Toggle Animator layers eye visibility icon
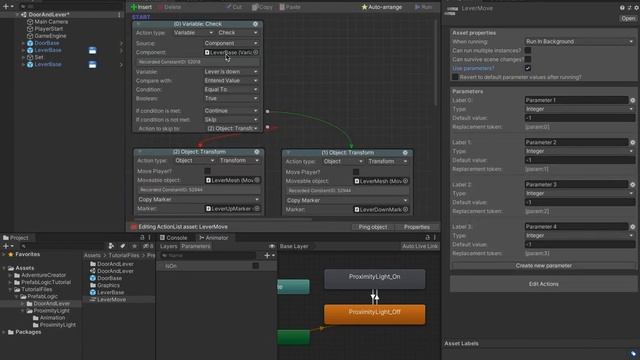640x360 pixels. tap(272, 246)
